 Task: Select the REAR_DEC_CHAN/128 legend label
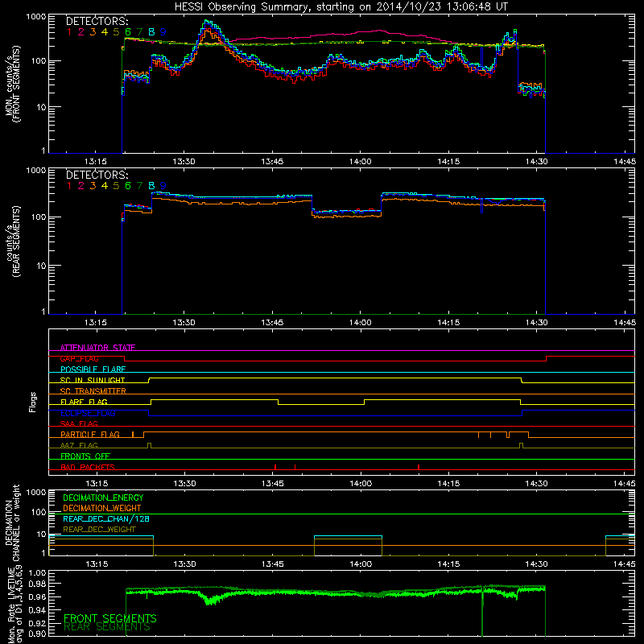pos(106,518)
